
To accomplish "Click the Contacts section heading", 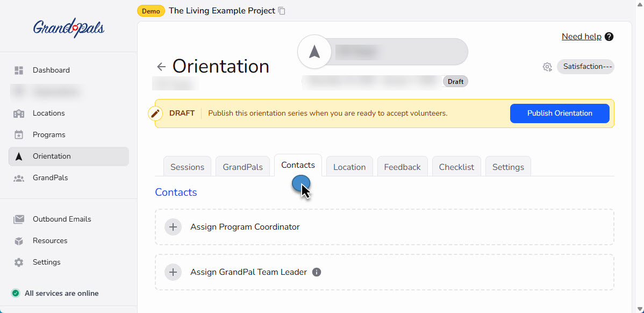I will click(x=176, y=192).
